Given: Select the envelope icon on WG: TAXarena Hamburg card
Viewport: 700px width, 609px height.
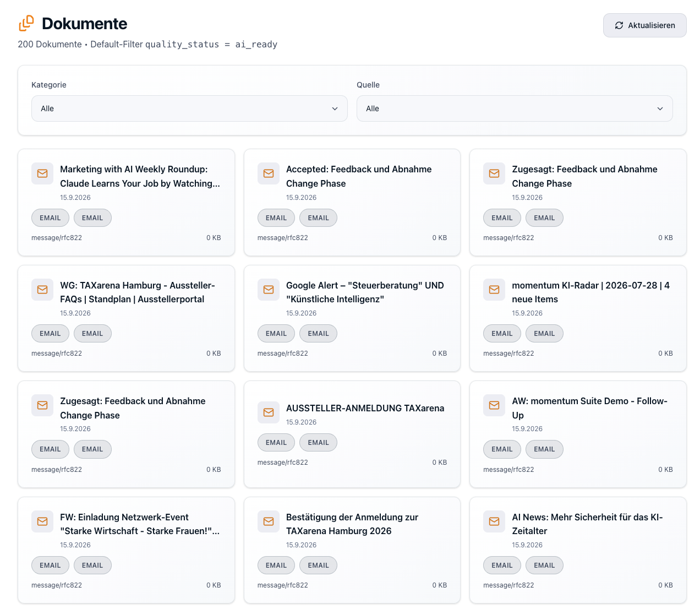Looking at the screenshot, I should coord(42,290).
